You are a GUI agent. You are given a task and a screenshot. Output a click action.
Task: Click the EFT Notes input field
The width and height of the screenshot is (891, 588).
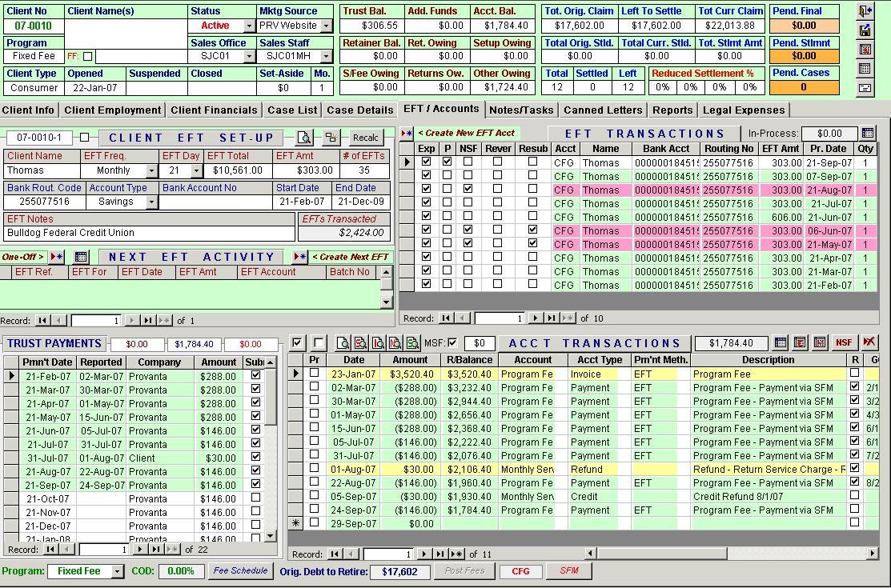150,233
